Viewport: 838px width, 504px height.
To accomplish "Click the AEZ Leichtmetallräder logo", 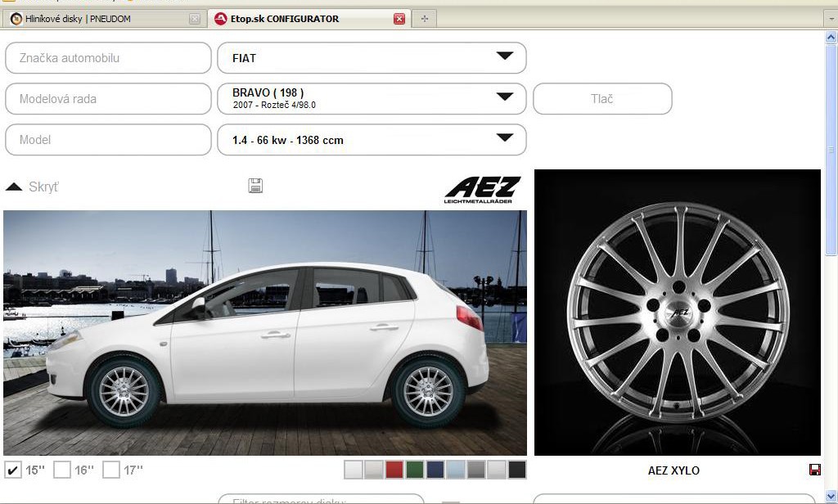I will click(x=482, y=190).
